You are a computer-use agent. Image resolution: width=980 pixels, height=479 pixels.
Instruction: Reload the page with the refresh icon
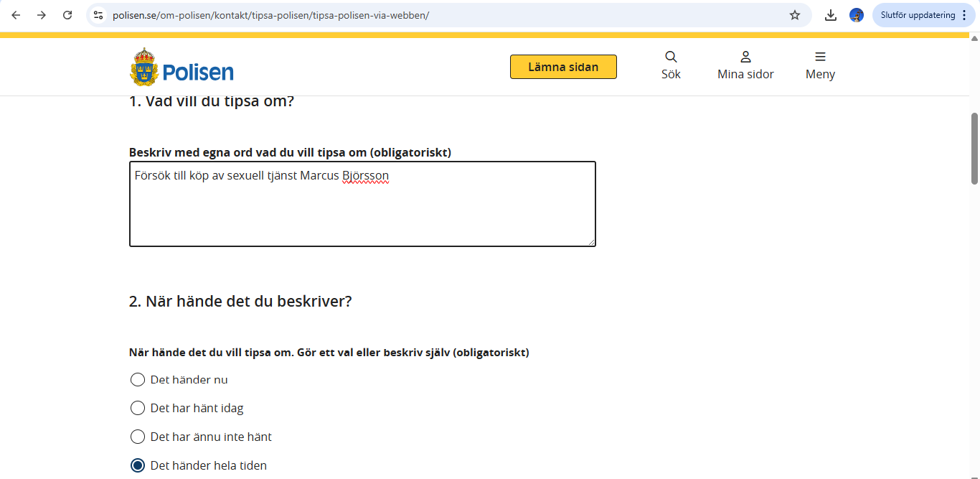coord(67,15)
